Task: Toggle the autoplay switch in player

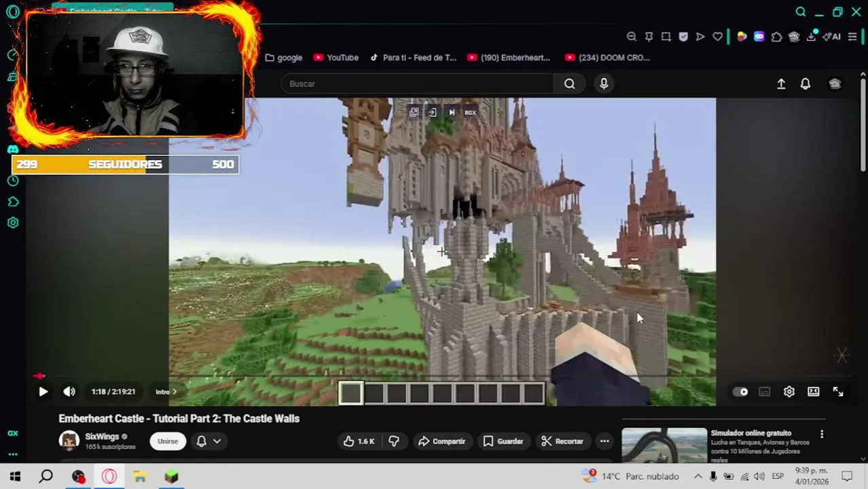Action: click(x=740, y=392)
